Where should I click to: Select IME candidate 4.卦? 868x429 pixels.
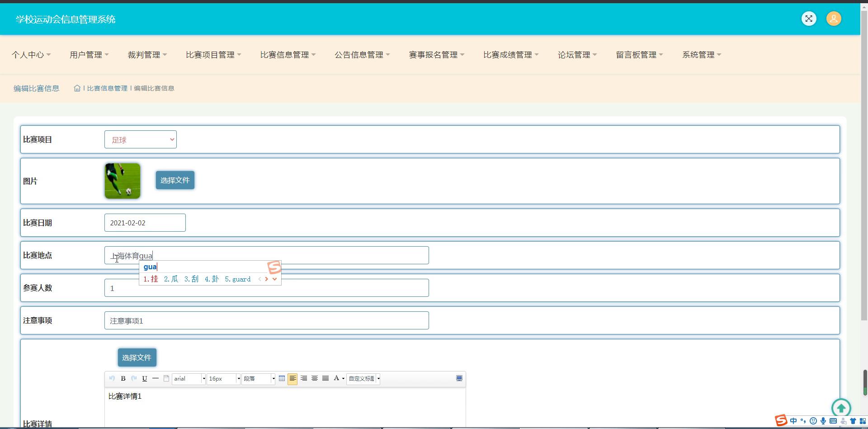[x=212, y=279]
